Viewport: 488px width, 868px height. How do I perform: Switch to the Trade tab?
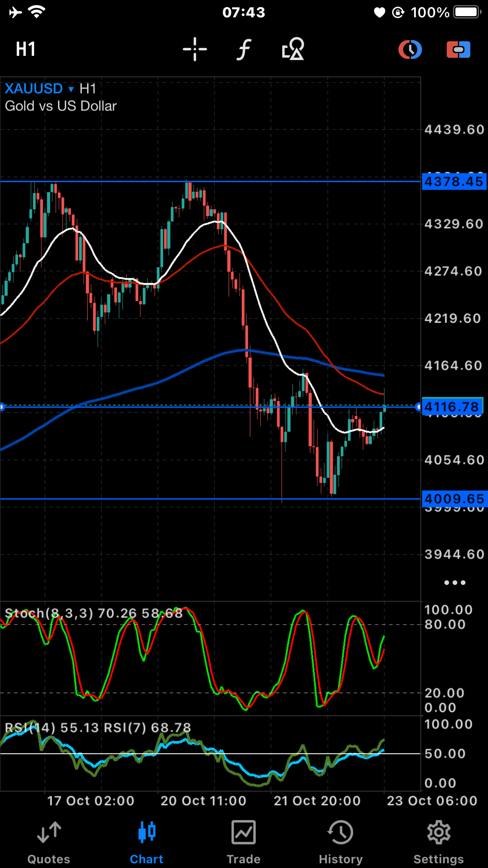tap(244, 842)
